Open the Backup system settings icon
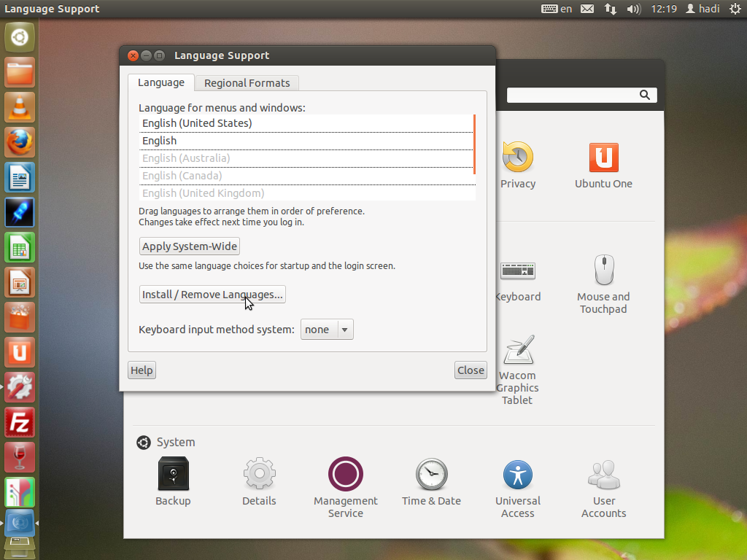 [x=173, y=475]
